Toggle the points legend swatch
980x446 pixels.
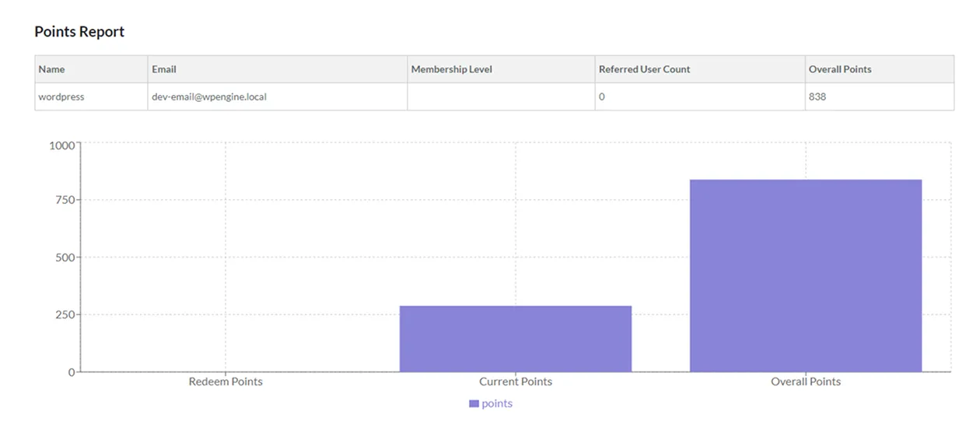pos(474,404)
